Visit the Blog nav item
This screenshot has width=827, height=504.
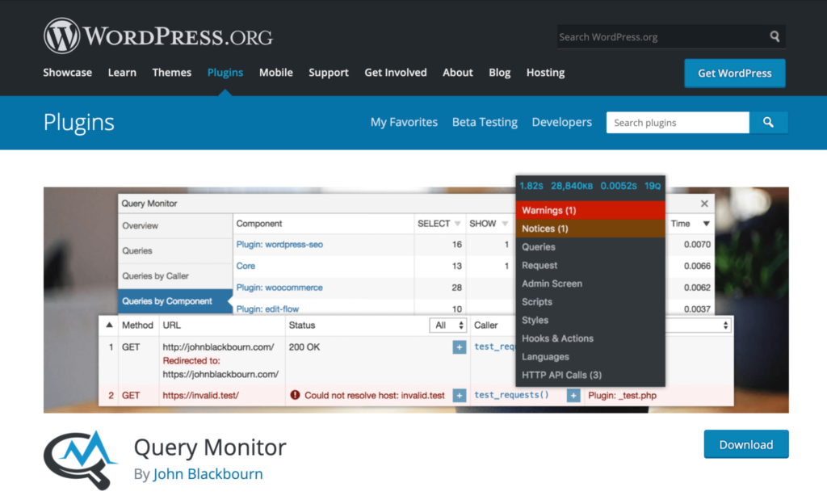pos(499,73)
